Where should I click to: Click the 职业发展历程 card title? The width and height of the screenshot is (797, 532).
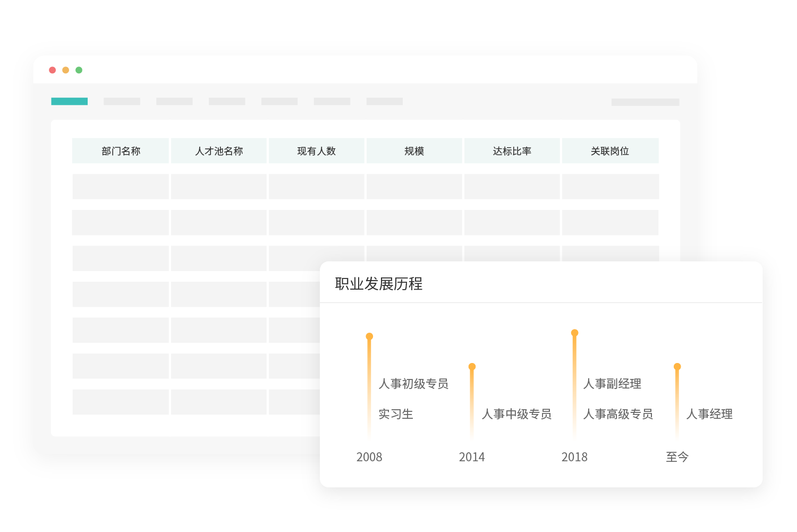pos(379,284)
